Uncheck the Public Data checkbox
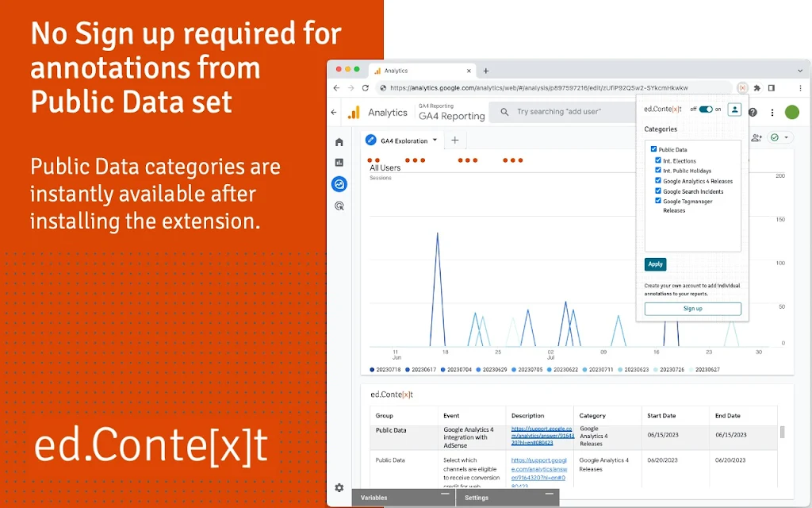 (653, 148)
